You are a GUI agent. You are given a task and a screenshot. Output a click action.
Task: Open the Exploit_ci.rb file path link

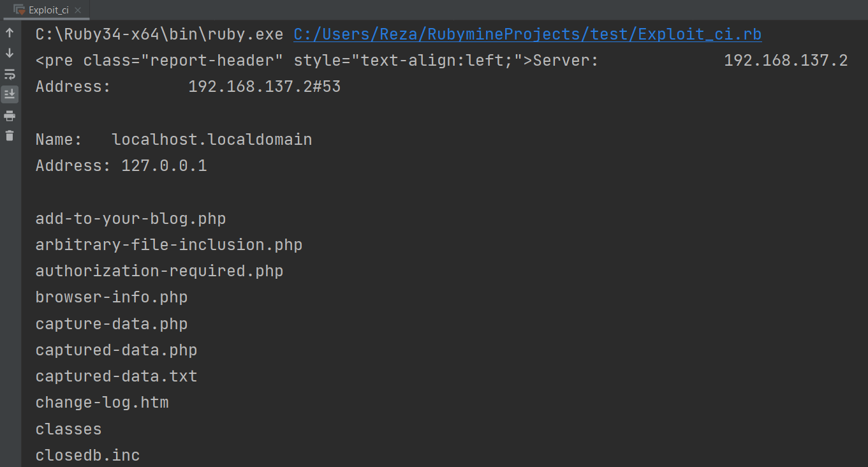point(527,34)
